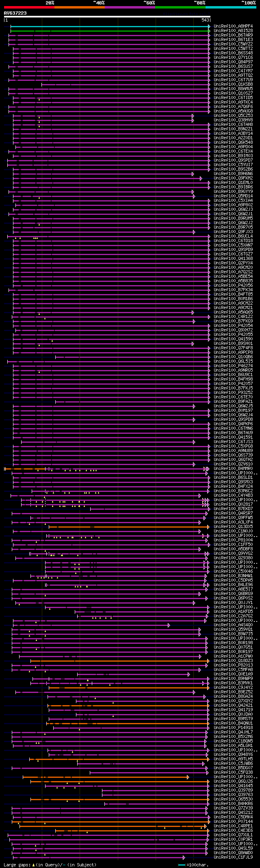Click label UniRef100_Q38HV8

(233, 120)
